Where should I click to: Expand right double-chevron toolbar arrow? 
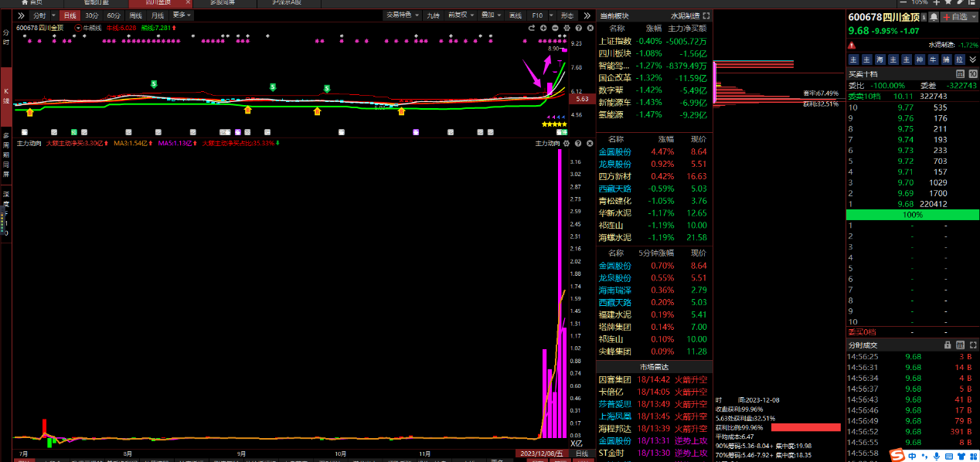[587, 15]
